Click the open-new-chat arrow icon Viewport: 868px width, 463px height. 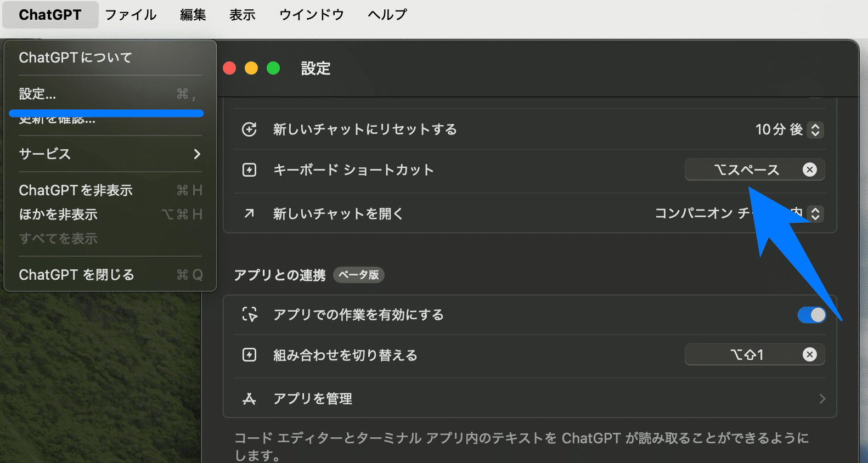point(250,213)
